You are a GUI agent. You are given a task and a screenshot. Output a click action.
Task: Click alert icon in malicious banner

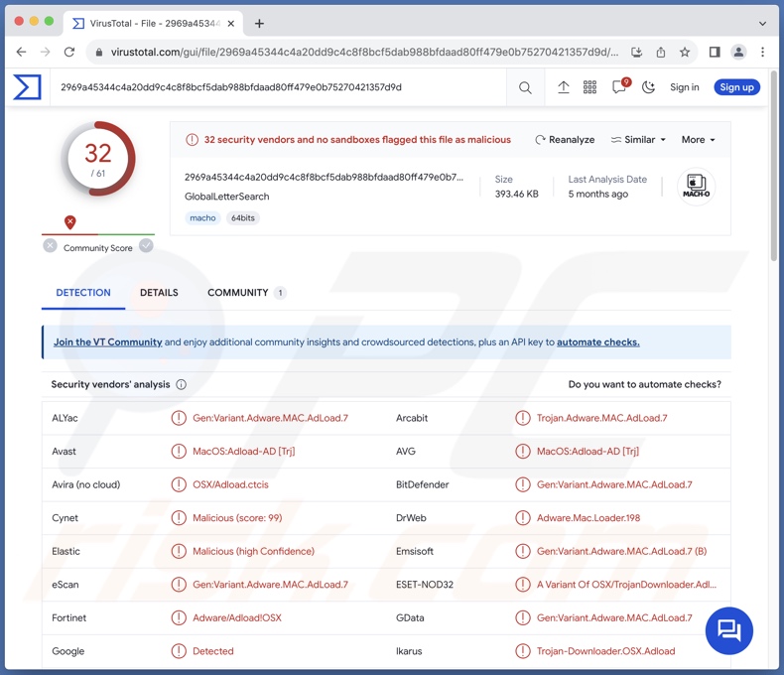pos(192,140)
